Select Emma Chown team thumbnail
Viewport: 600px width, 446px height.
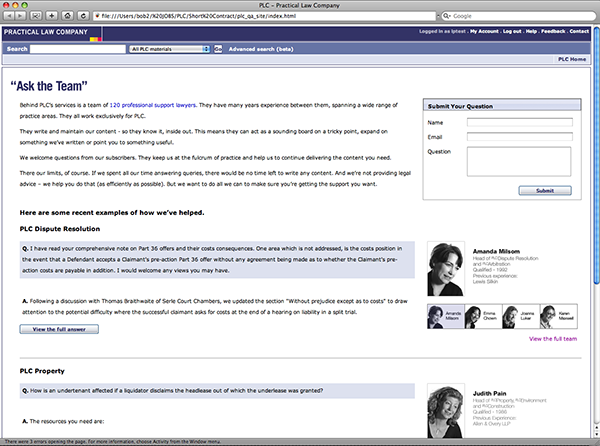coord(483,316)
